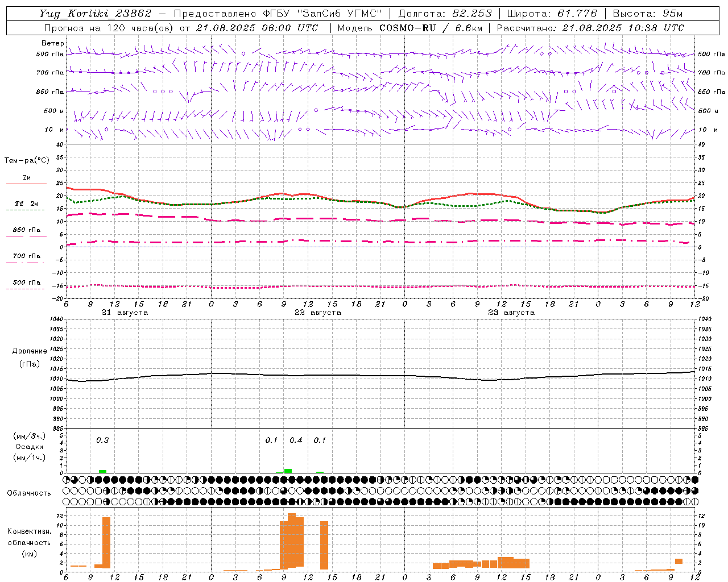Click the tallest green precipitation bar
The height and width of the screenshot is (582, 728).
(x=288, y=471)
